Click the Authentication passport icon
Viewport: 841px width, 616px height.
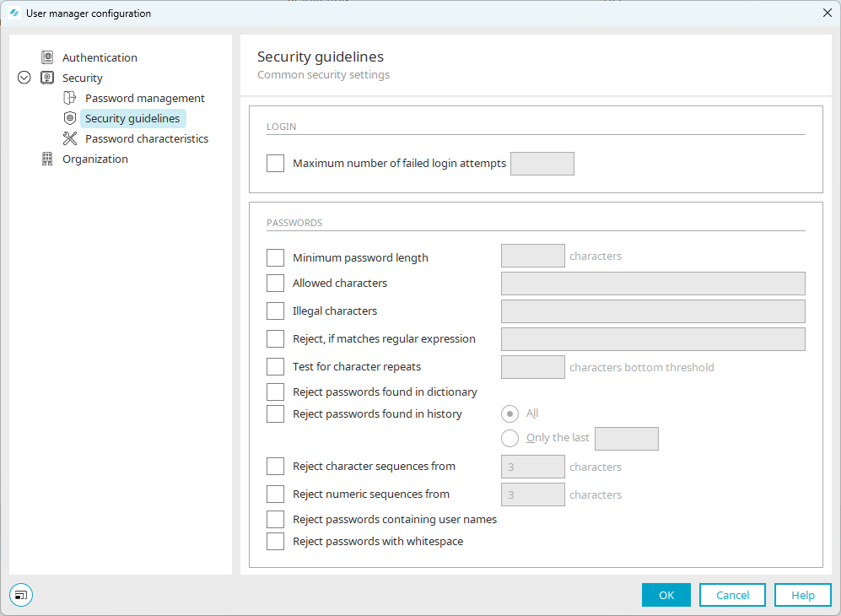pyautogui.click(x=47, y=57)
